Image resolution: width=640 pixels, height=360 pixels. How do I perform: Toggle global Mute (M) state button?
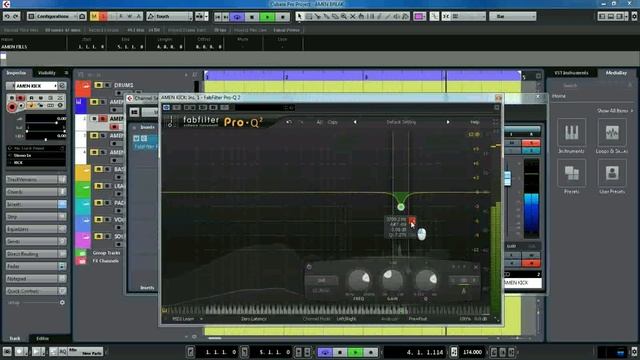click(94, 16)
